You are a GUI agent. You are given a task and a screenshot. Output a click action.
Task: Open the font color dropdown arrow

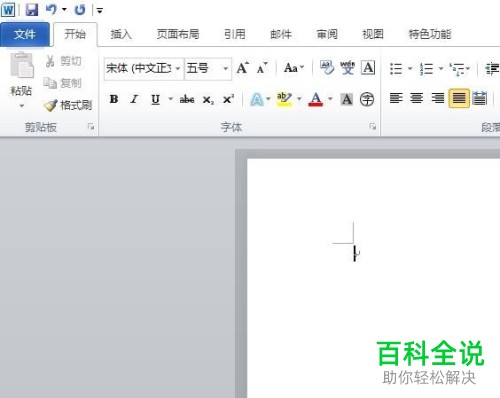[330, 99]
